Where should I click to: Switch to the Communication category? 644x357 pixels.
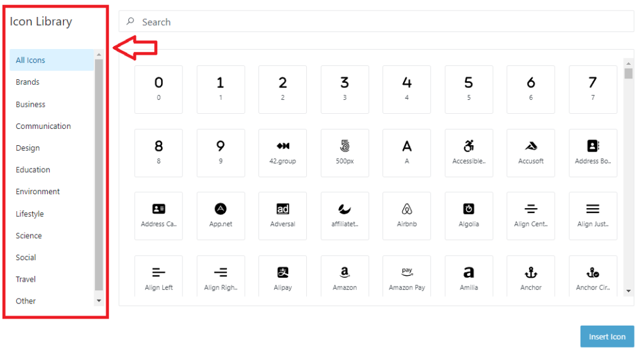click(43, 126)
